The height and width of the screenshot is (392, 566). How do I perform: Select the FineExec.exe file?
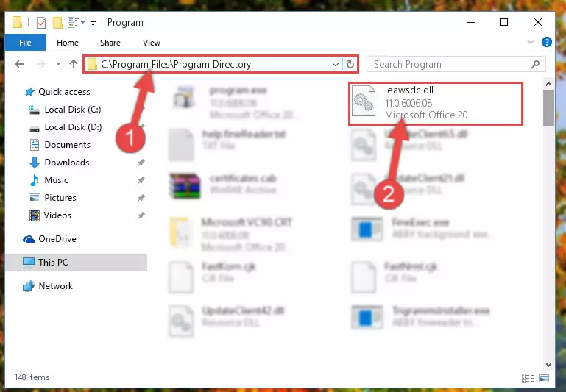pyautogui.click(x=421, y=229)
